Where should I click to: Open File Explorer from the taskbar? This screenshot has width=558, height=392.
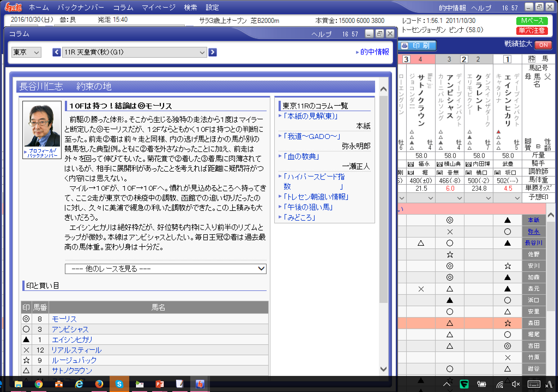[x=18, y=384]
